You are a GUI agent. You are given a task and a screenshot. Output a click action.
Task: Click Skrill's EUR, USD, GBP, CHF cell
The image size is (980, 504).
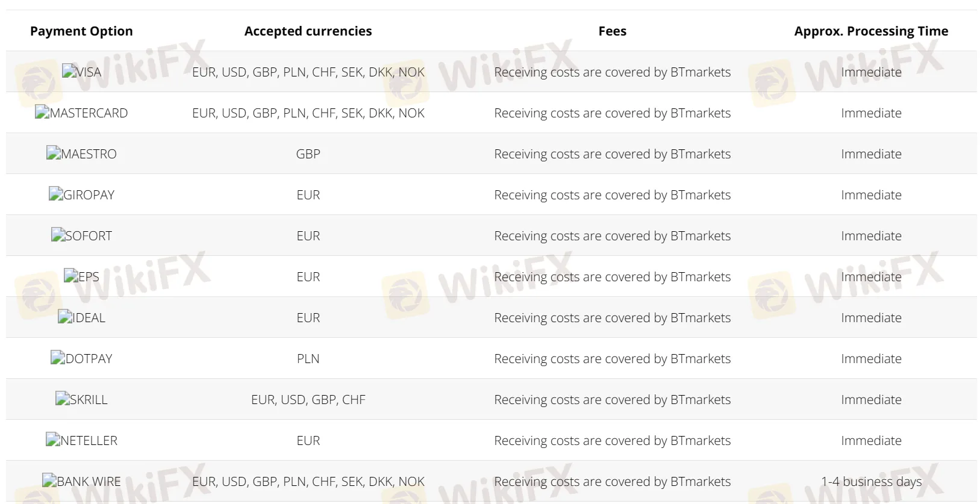[x=308, y=399]
